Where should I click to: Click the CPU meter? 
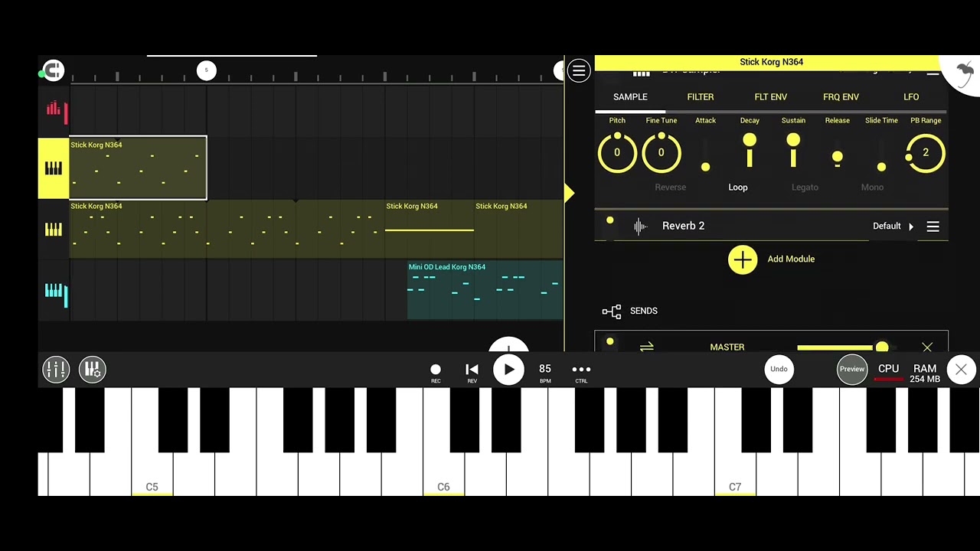888,373
